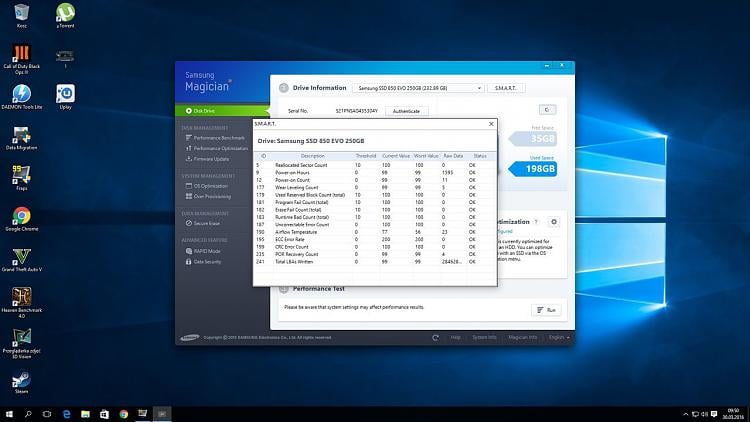Open the Recycle Bin desktop icon
This screenshot has height=422, width=750.
22,16
